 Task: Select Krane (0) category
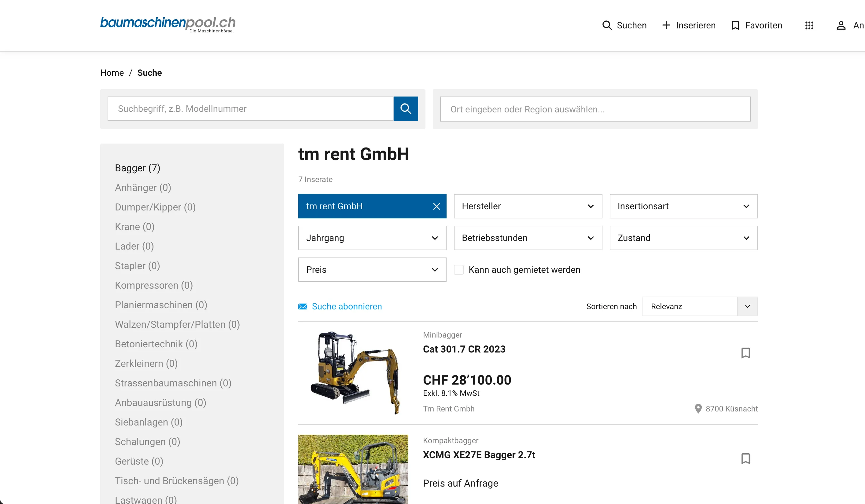(x=134, y=227)
